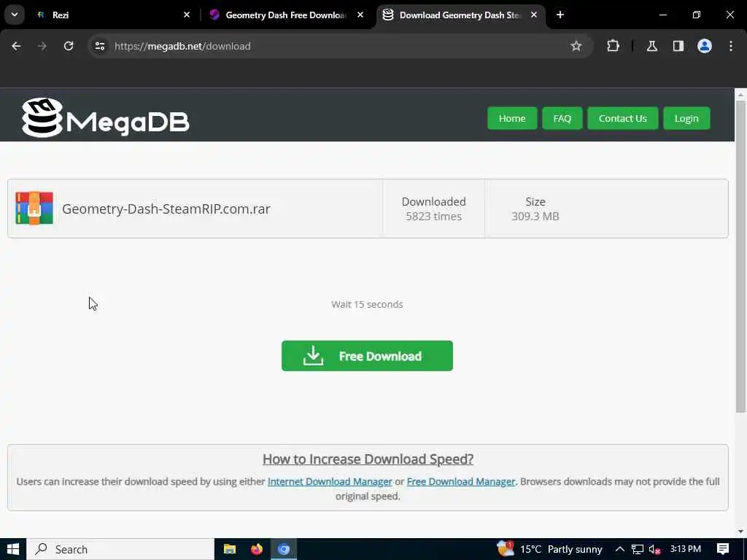Click the scrollbar down arrow
This screenshot has width=747, height=560.
(740, 532)
